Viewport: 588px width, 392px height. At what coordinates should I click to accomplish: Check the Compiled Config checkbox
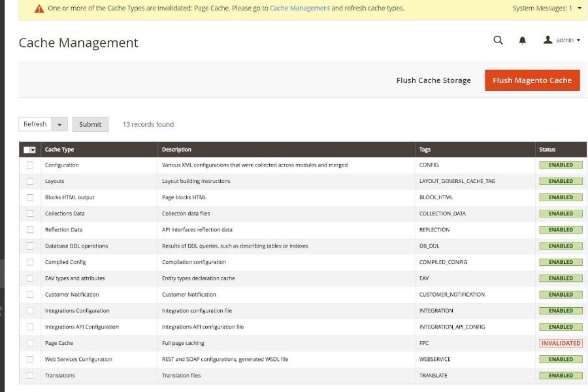coord(30,262)
